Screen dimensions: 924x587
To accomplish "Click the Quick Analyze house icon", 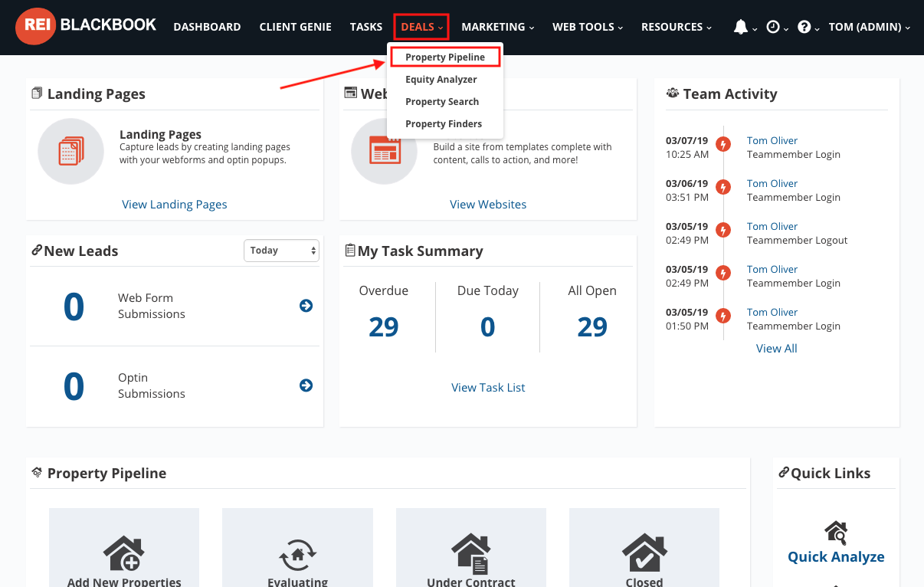I will 836,531.
